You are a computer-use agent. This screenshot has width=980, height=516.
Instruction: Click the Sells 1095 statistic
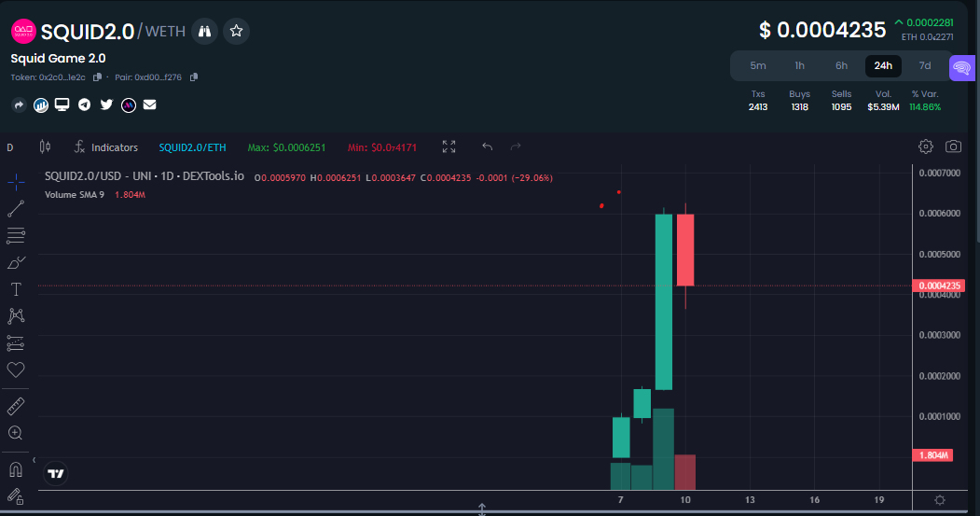(x=841, y=101)
